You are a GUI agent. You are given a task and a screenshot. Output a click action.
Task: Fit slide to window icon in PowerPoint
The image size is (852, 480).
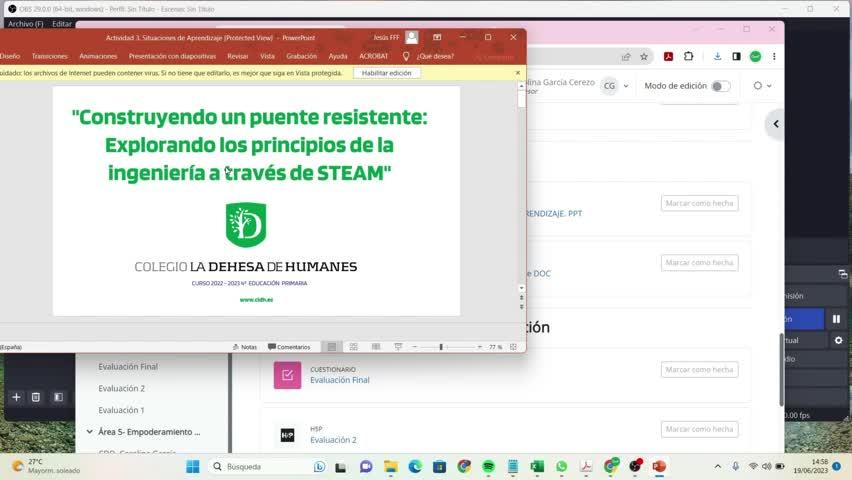tap(513, 347)
